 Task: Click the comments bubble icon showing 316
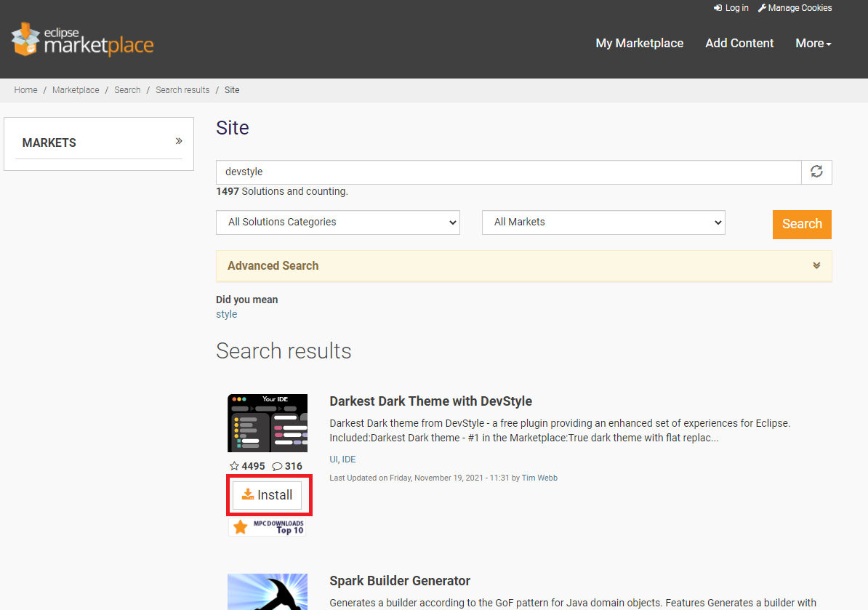278,466
